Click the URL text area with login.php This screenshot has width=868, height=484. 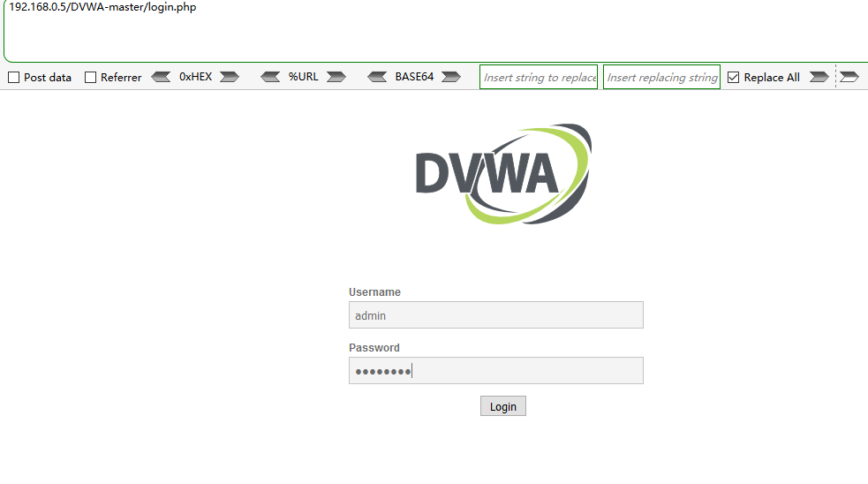point(437,30)
